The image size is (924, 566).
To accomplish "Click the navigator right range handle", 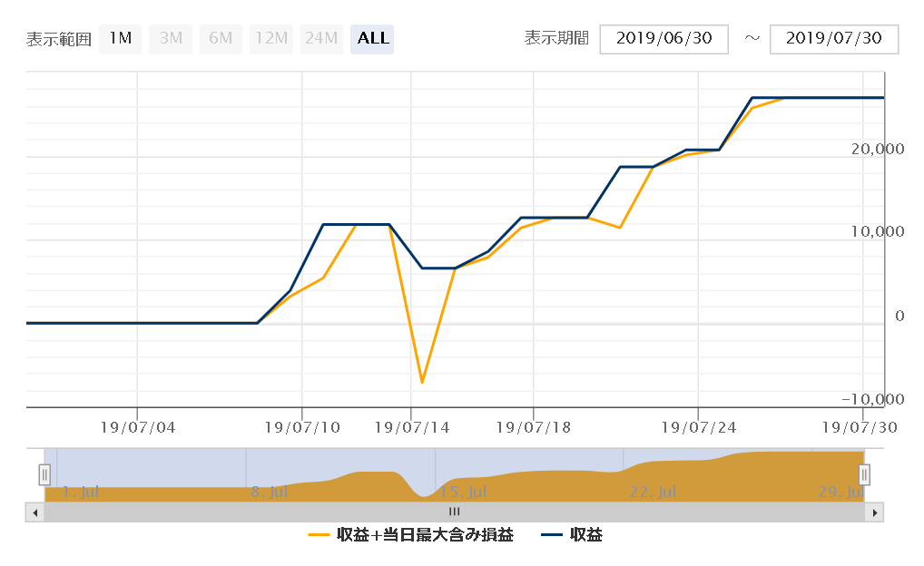I will (x=864, y=474).
